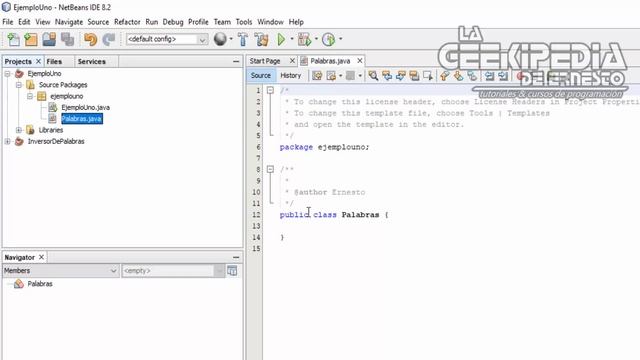
Task: Switch to the Services tab
Action: (x=91, y=62)
